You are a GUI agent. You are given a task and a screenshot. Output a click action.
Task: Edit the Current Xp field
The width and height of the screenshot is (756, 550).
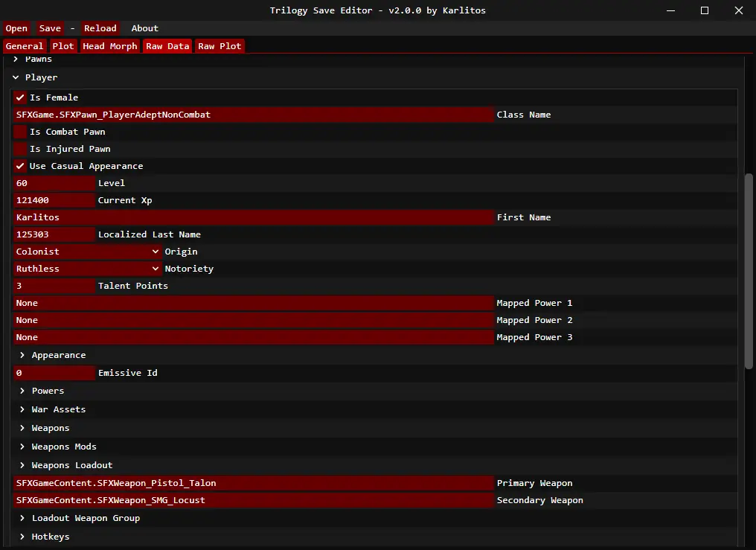coord(54,200)
